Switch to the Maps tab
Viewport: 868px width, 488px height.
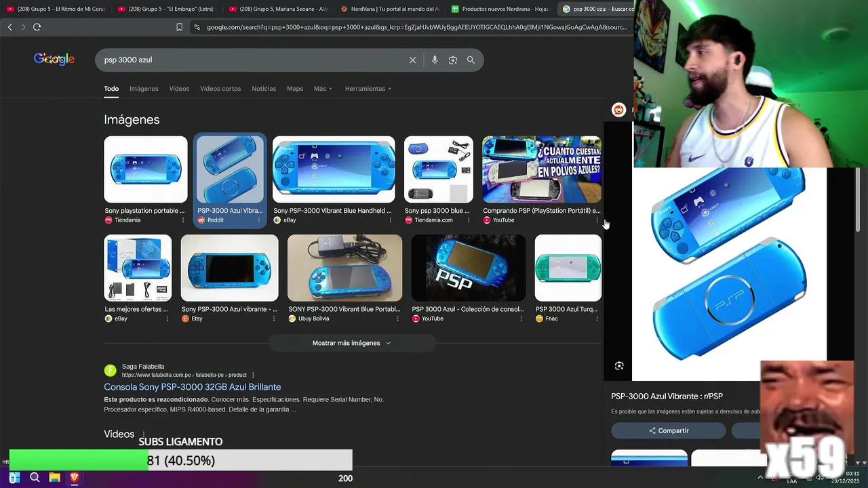(x=295, y=89)
